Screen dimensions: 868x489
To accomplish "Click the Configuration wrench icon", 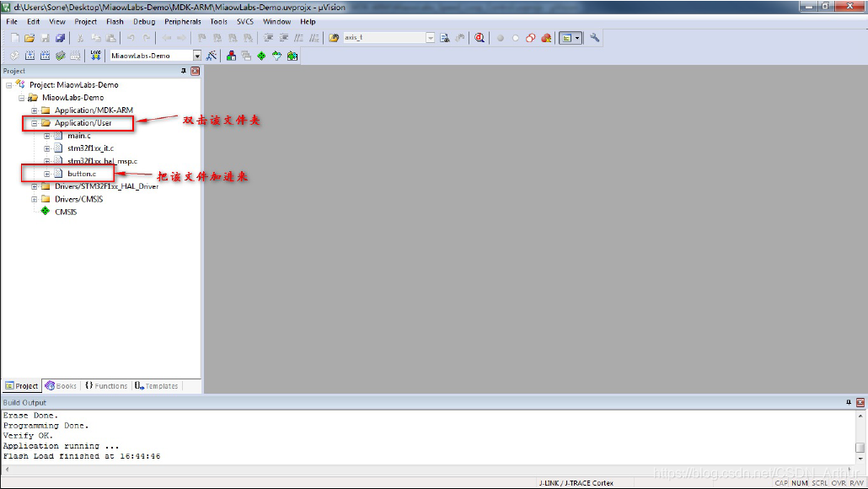I will (x=595, y=38).
